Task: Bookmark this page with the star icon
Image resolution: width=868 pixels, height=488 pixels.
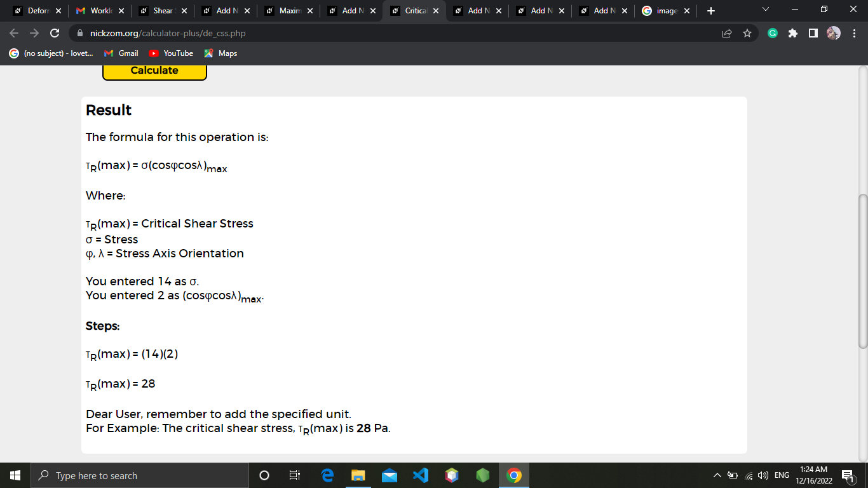Action: point(747,33)
